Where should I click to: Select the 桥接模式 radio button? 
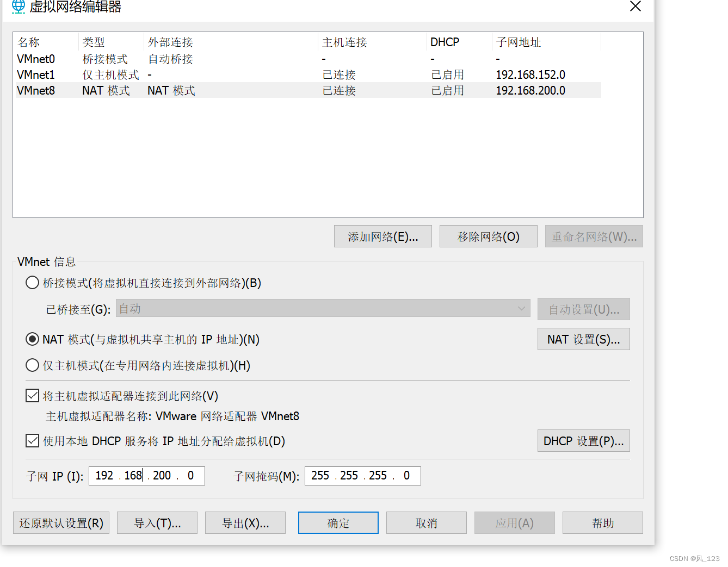[33, 283]
